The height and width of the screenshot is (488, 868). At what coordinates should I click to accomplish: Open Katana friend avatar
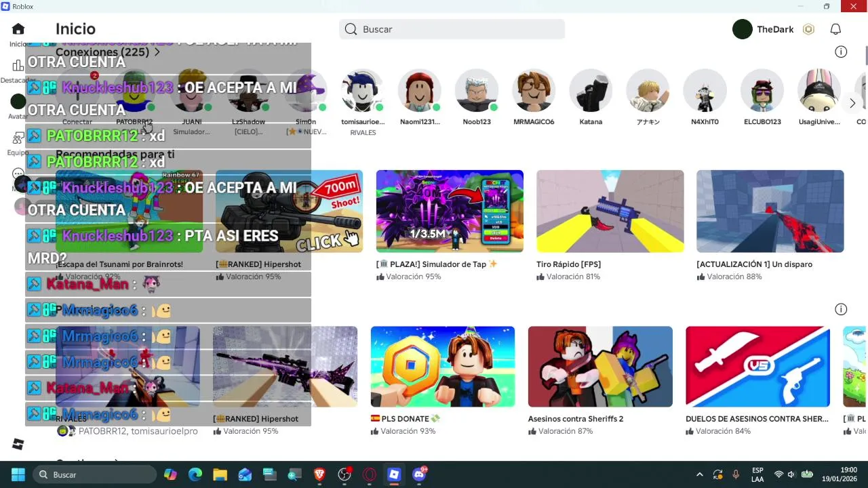click(x=591, y=90)
